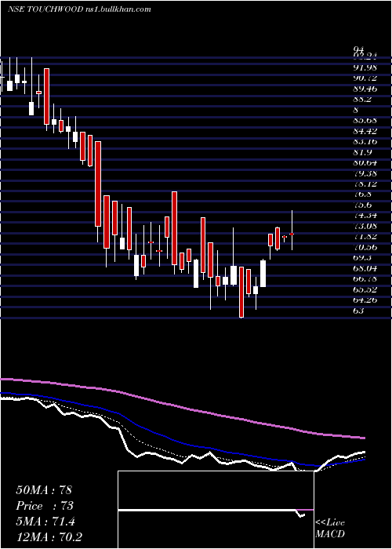Viewport: 392px width, 549px height.
Task: Select the 80.64 price axis label
Action: (x=365, y=163)
